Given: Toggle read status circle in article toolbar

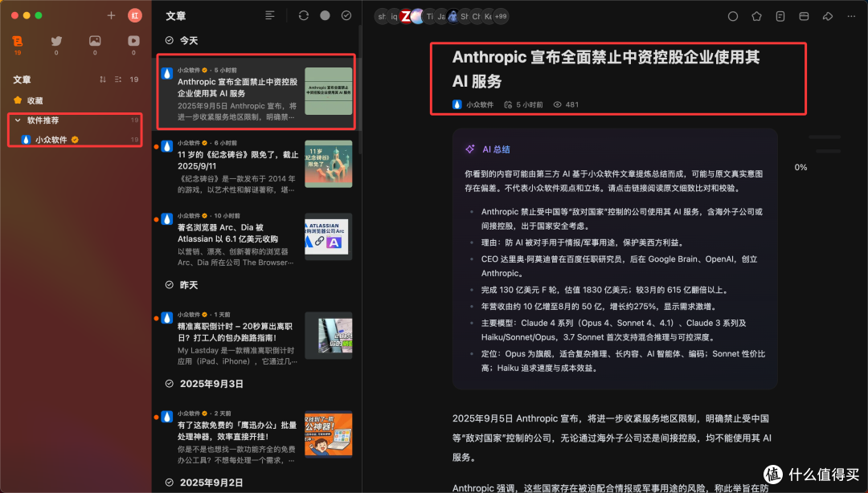Looking at the screenshot, I should pos(733,17).
